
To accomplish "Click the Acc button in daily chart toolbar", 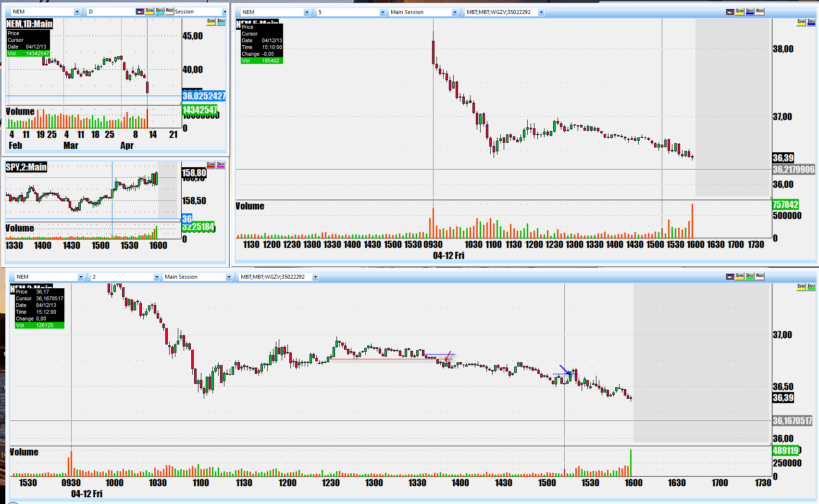I will pyautogui.click(x=169, y=11).
